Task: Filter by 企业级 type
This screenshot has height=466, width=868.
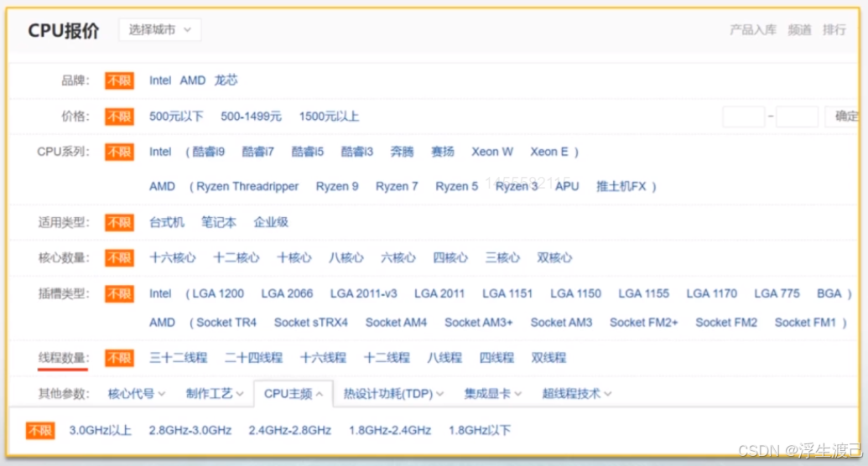Action: point(271,222)
